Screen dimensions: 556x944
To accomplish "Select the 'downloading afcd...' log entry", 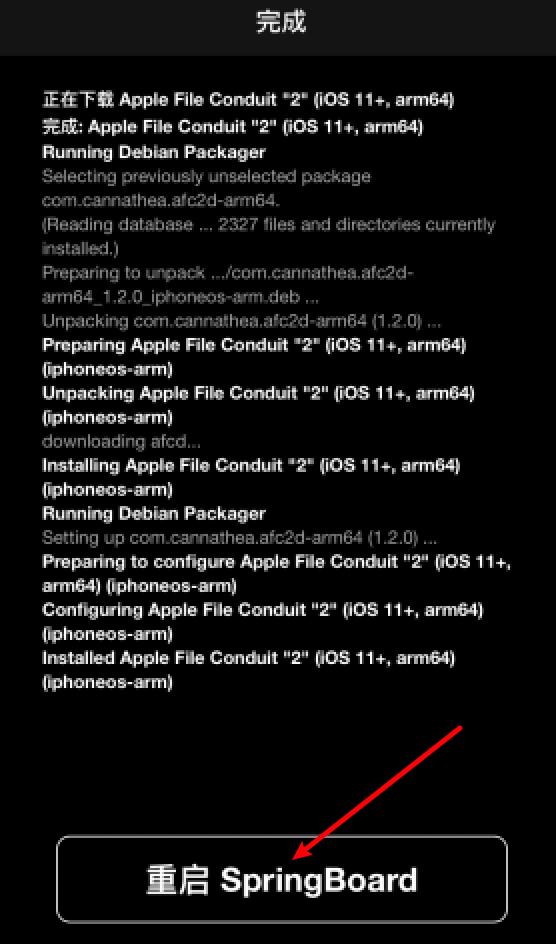I will [122, 441].
